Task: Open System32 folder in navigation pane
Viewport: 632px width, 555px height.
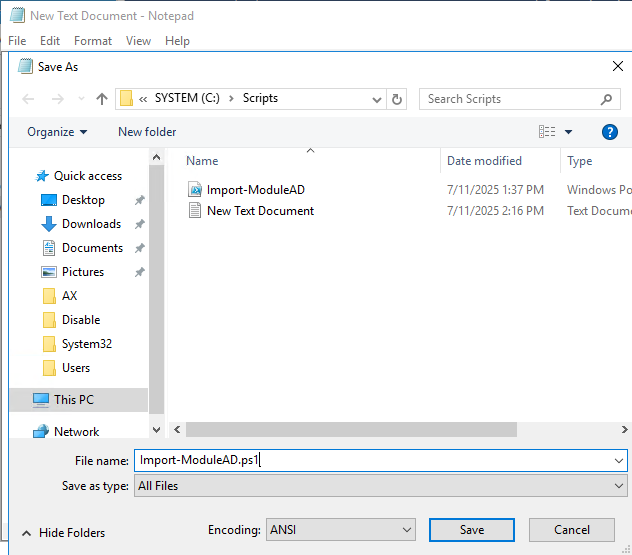Action: click(87, 344)
